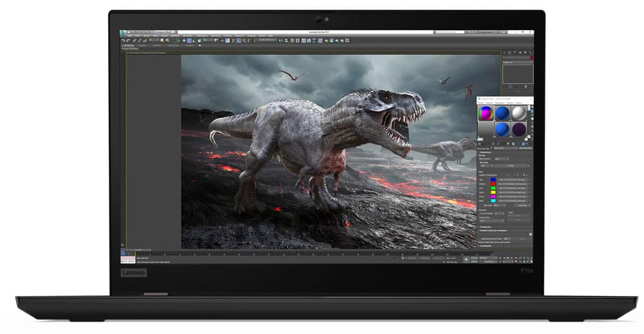Toggle highlighted Show Shaded Material in Viewport icon

523,143
